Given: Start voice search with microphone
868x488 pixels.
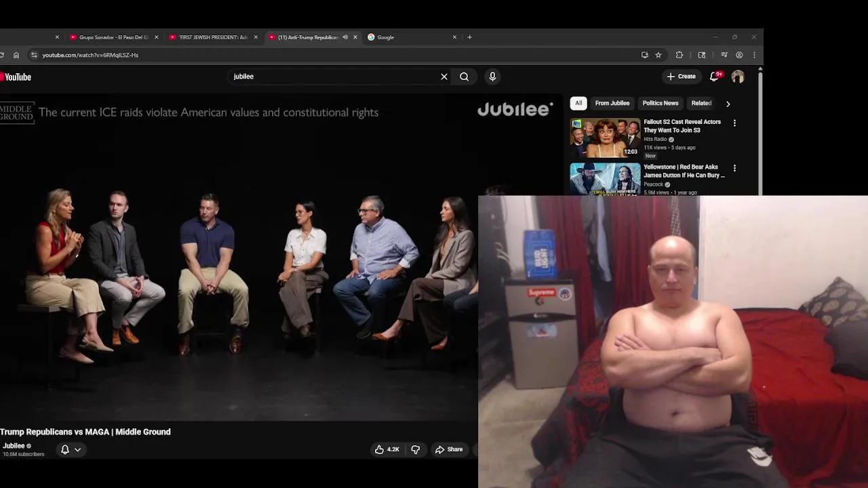Looking at the screenshot, I should (x=492, y=77).
